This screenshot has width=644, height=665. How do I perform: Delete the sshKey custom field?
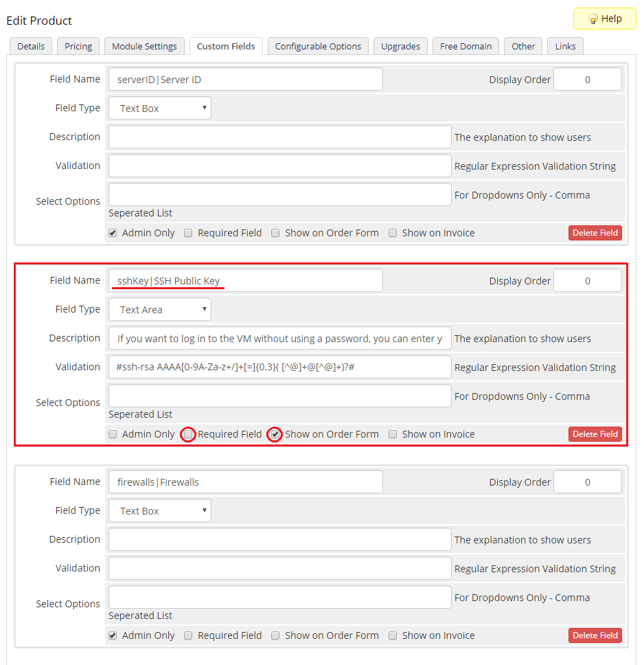pos(595,434)
